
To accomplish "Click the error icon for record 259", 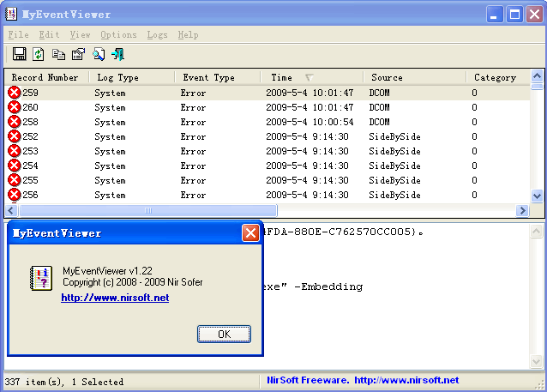I will 15,93.
